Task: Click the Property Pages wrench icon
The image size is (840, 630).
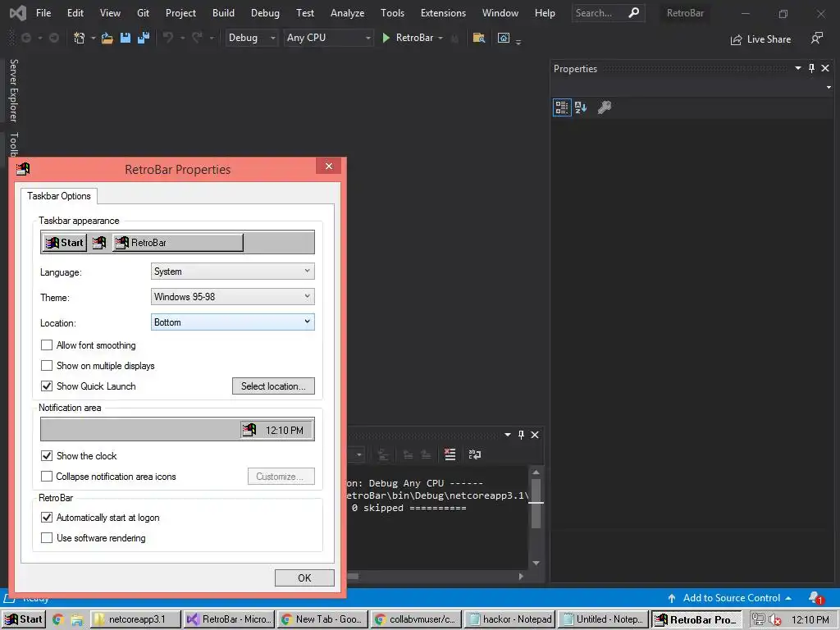Action: [x=605, y=107]
